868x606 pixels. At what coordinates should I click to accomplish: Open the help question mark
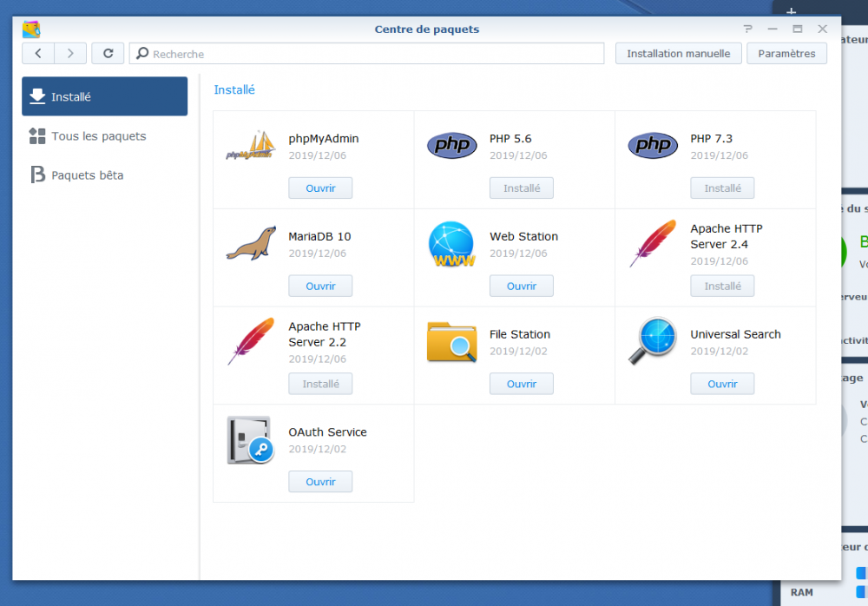[748, 29]
